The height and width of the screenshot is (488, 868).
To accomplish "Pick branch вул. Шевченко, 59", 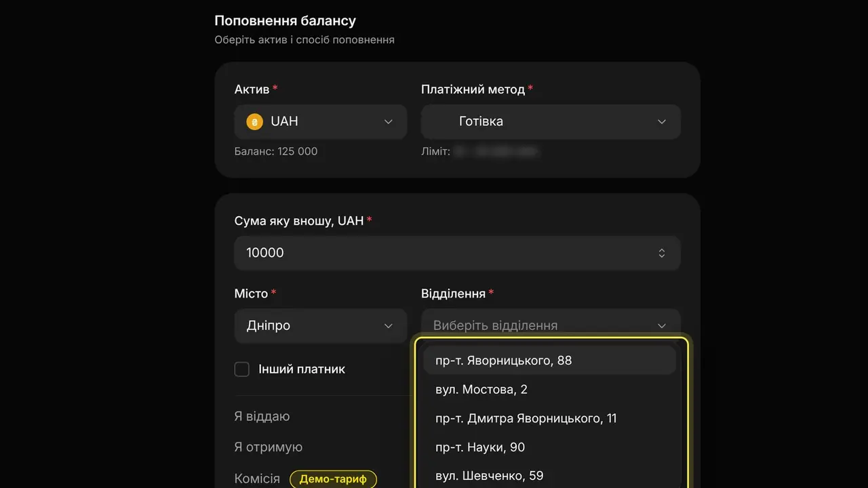I will click(x=550, y=476).
